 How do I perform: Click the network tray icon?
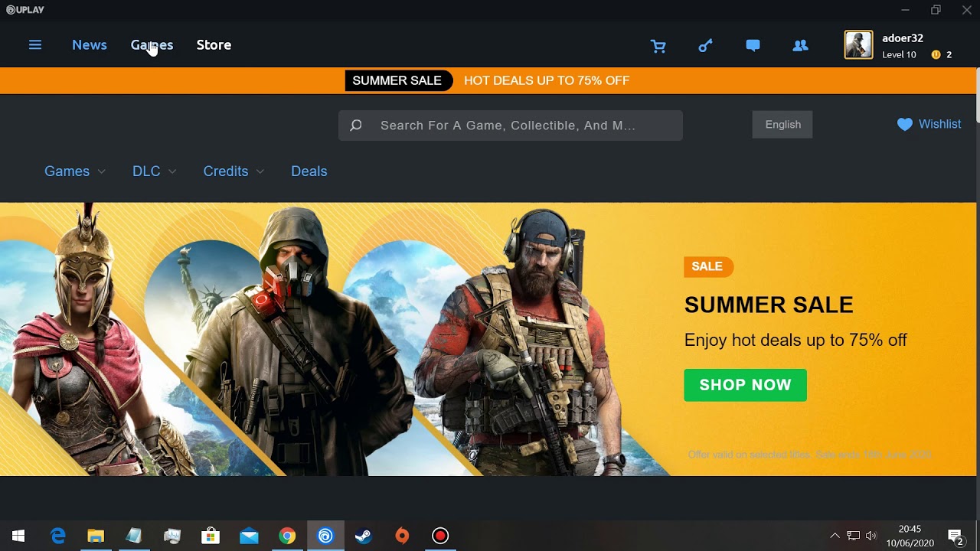[x=853, y=536]
